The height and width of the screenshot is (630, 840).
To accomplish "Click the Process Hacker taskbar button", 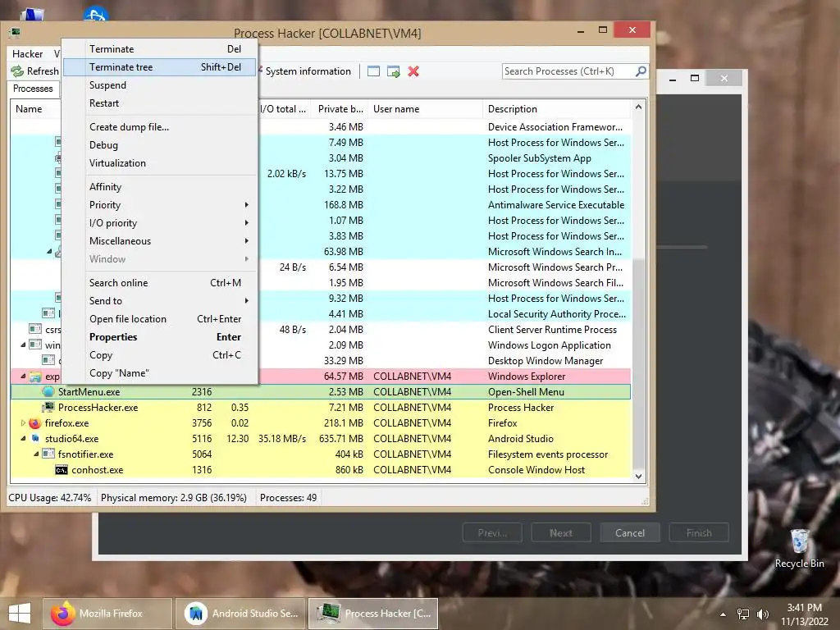I will 373,614.
